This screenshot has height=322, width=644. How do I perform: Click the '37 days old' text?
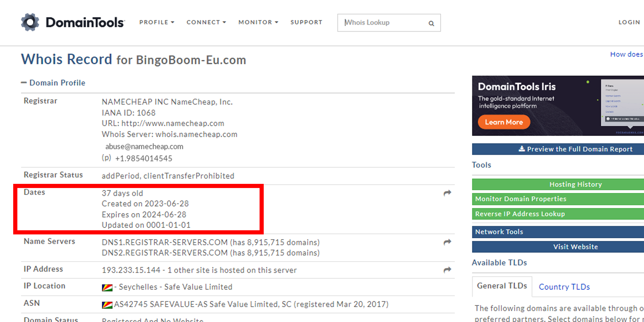(x=122, y=193)
